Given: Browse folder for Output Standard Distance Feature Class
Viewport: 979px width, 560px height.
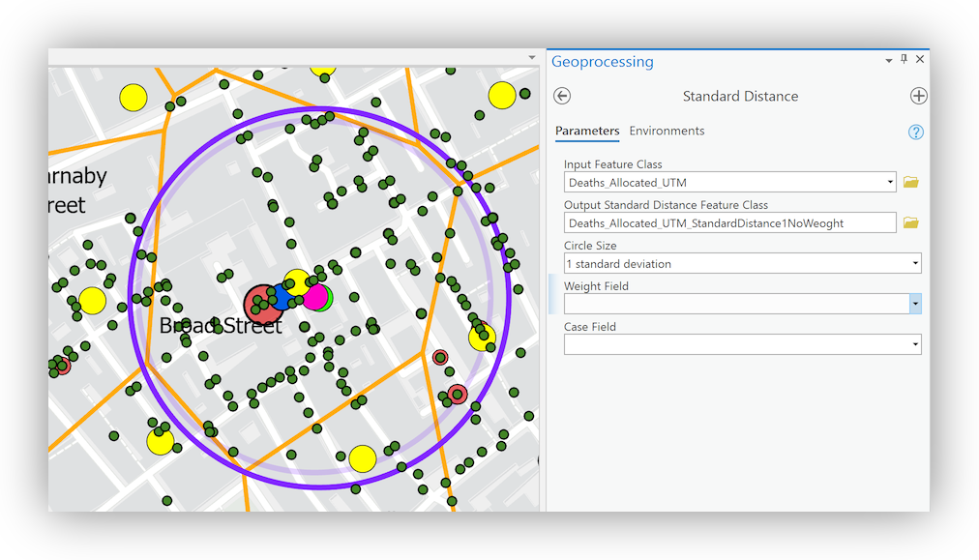Looking at the screenshot, I should click(x=911, y=222).
